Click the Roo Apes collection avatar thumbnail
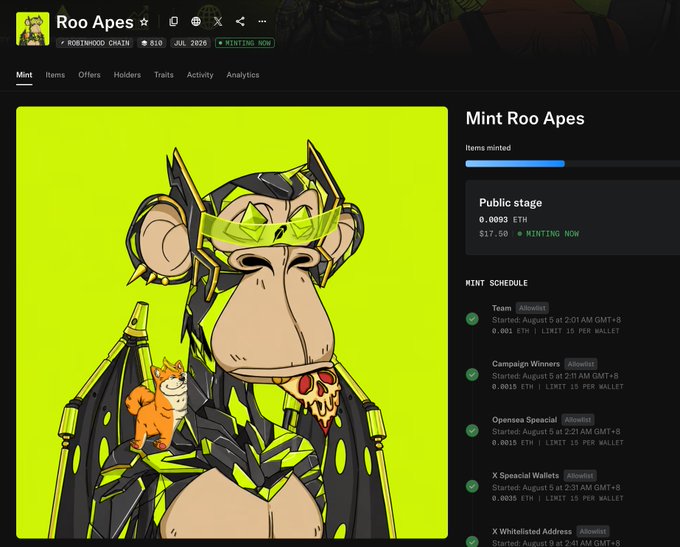Viewport: 680px width, 547px height. (x=33, y=29)
